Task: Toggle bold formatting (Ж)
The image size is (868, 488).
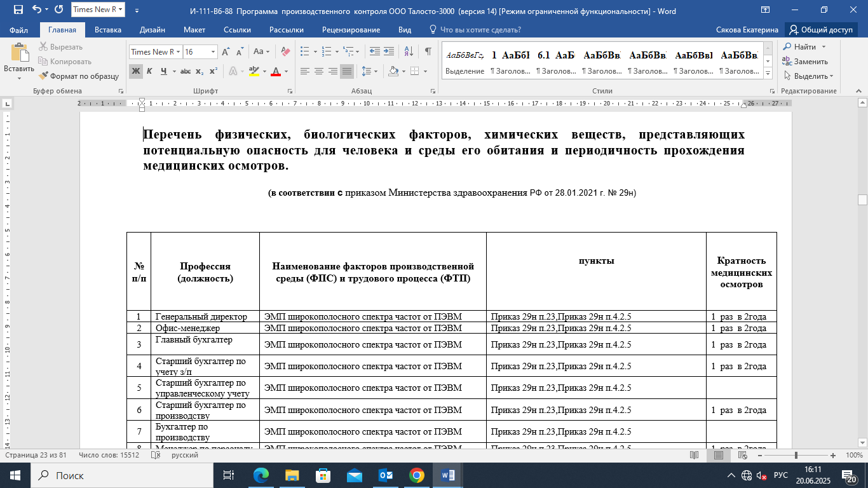Action: [135, 71]
